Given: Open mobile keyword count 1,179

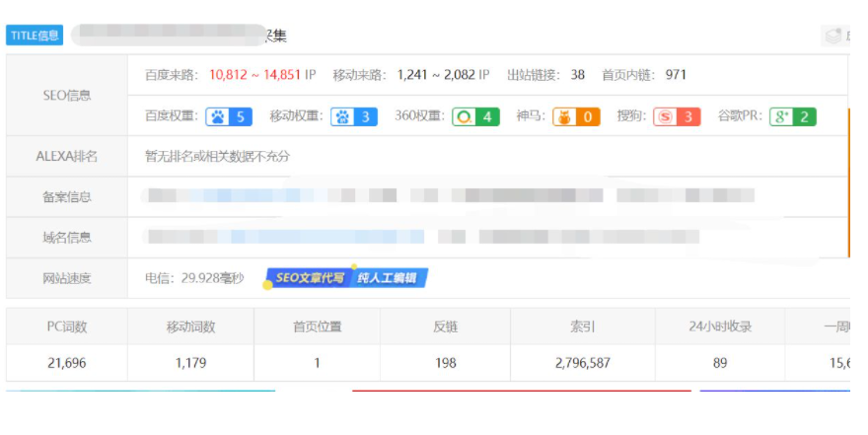Looking at the screenshot, I should (x=191, y=363).
